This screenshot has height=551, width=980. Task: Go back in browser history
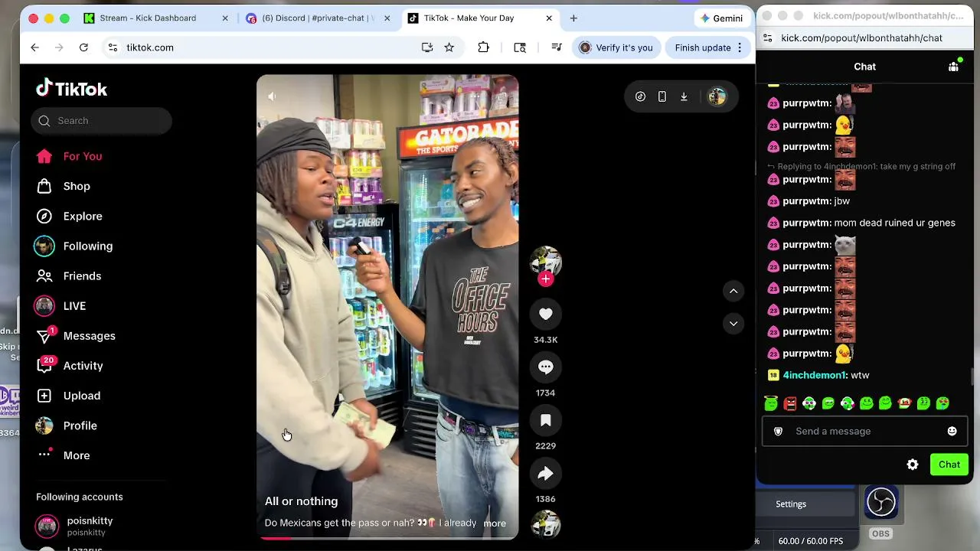34,47
